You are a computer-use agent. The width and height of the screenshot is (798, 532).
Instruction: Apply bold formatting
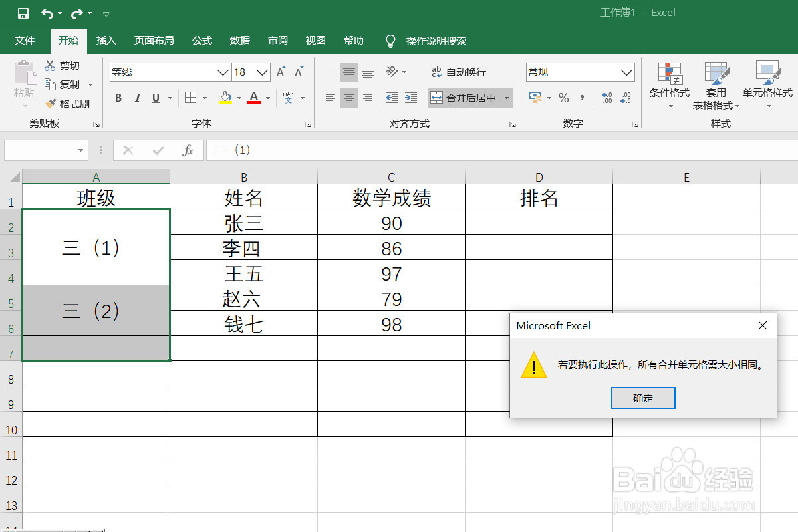pyautogui.click(x=118, y=98)
